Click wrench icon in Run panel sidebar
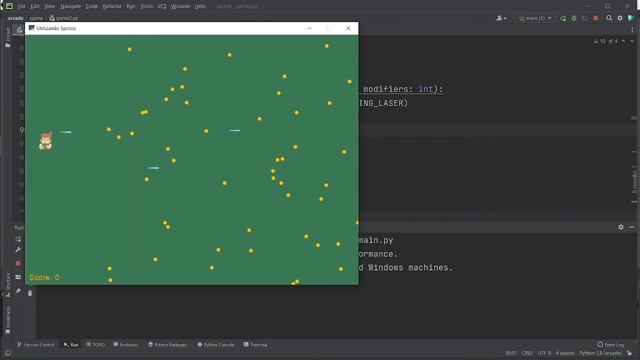Screen dimensions: 640x360 tap(18, 250)
